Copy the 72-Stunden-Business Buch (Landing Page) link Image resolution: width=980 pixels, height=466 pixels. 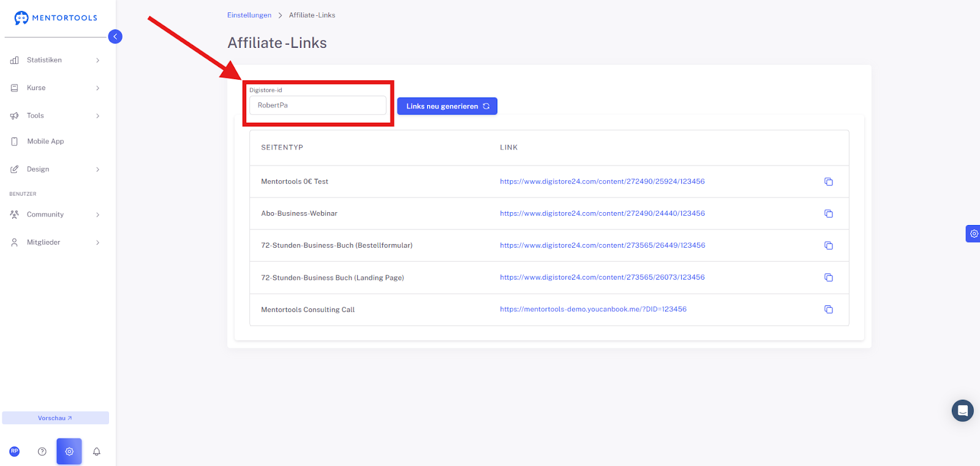click(829, 277)
